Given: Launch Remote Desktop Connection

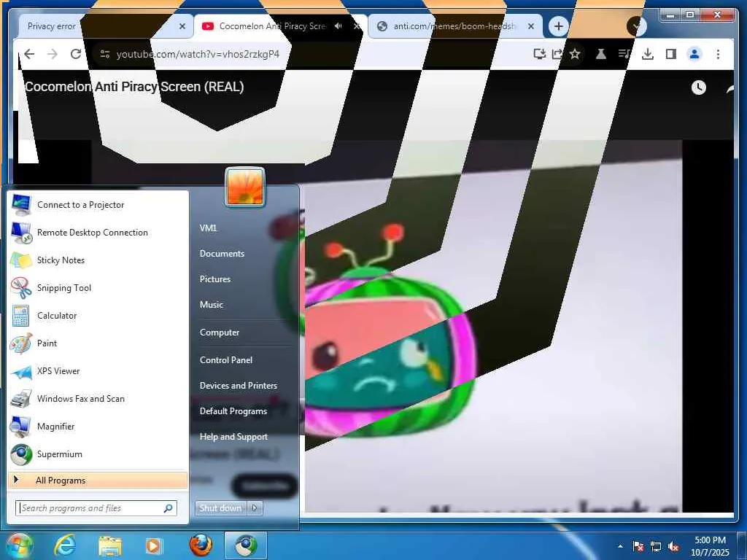Looking at the screenshot, I should click(98, 233).
